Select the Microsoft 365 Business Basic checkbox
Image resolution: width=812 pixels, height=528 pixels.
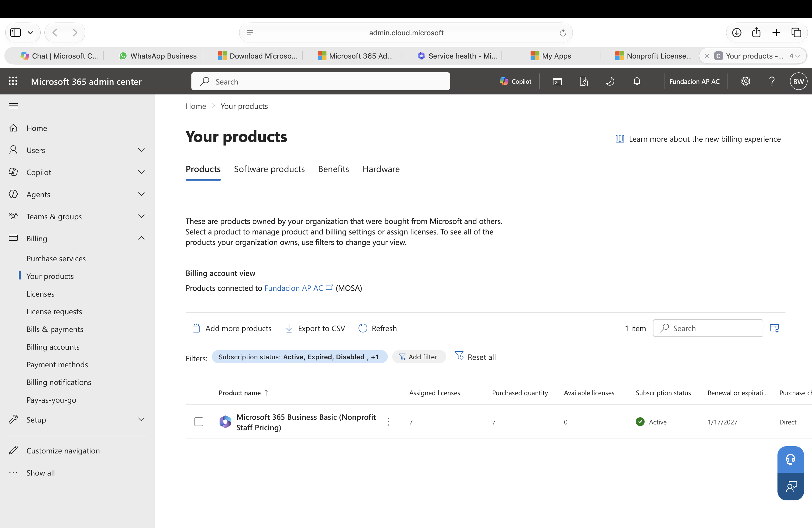[199, 422]
